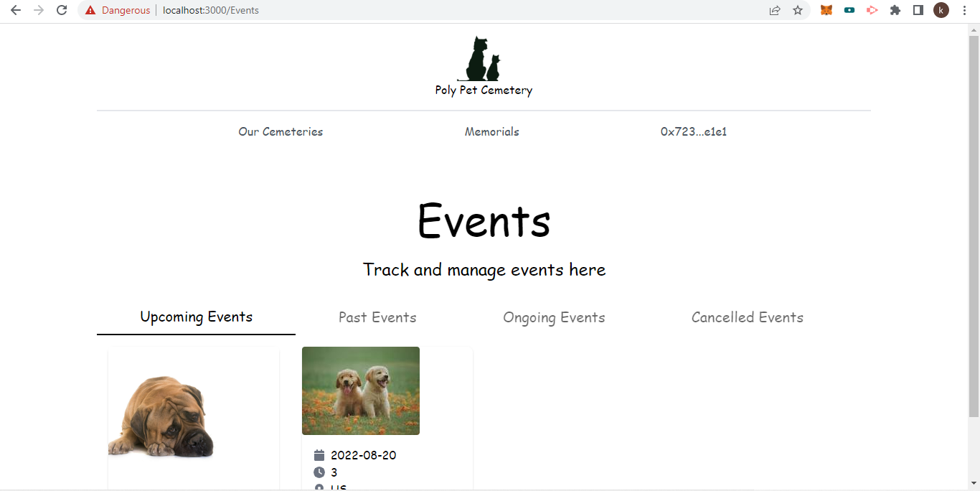Viewport: 980px width, 491px height.
Task: Open Memorials page
Action: (x=492, y=132)
